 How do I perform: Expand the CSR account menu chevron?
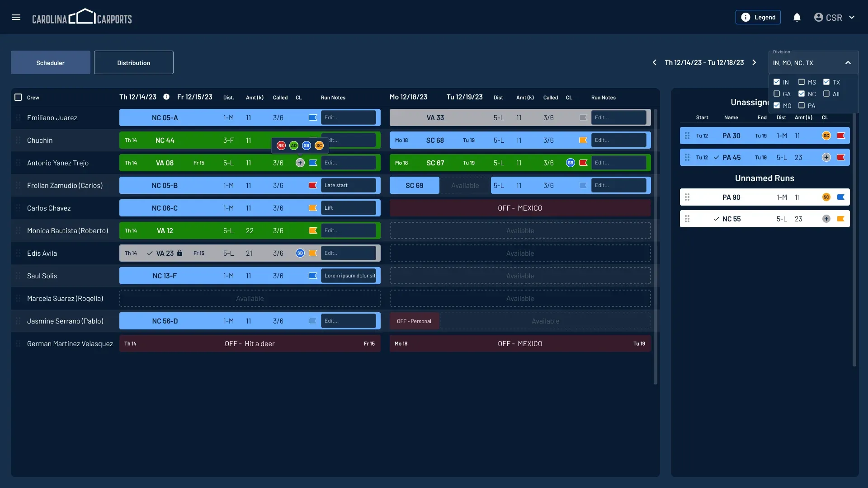pos(852,17)
